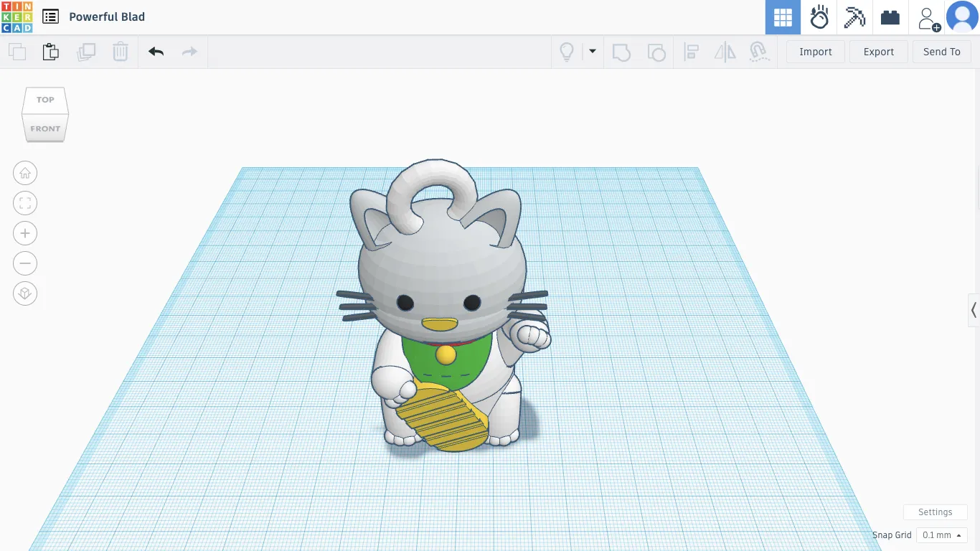The height and width of the screenshot is (551, 980).
Task: Click the Paste icon
Action: pyautogui.click(x=50, y=52)
